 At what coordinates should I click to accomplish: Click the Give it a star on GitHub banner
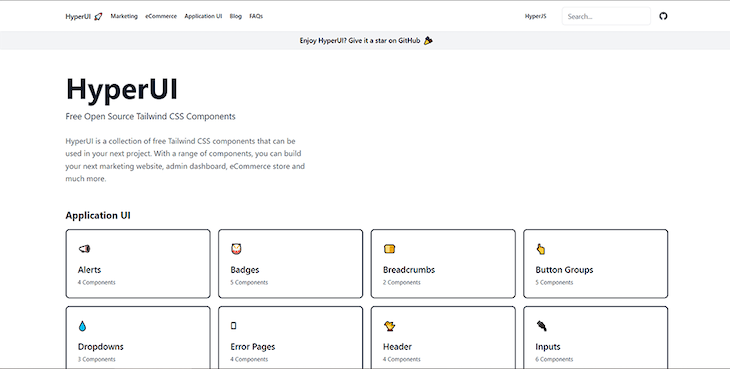(x=366, y=40)
